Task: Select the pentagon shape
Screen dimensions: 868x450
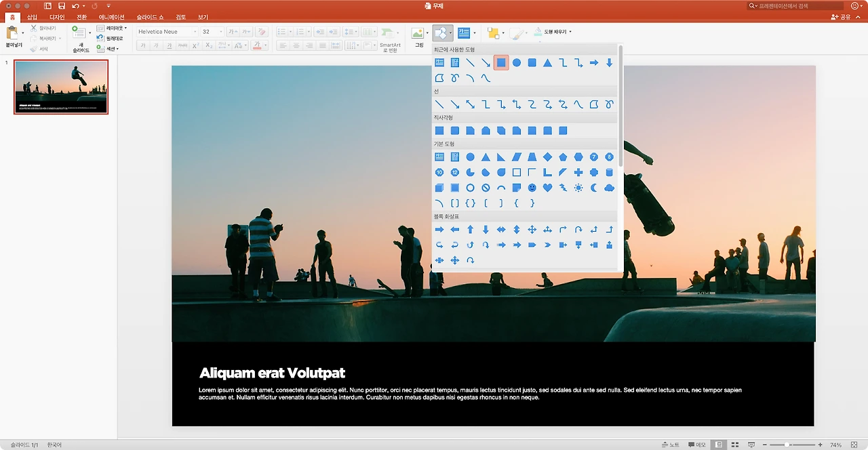Action: point(563,157)
